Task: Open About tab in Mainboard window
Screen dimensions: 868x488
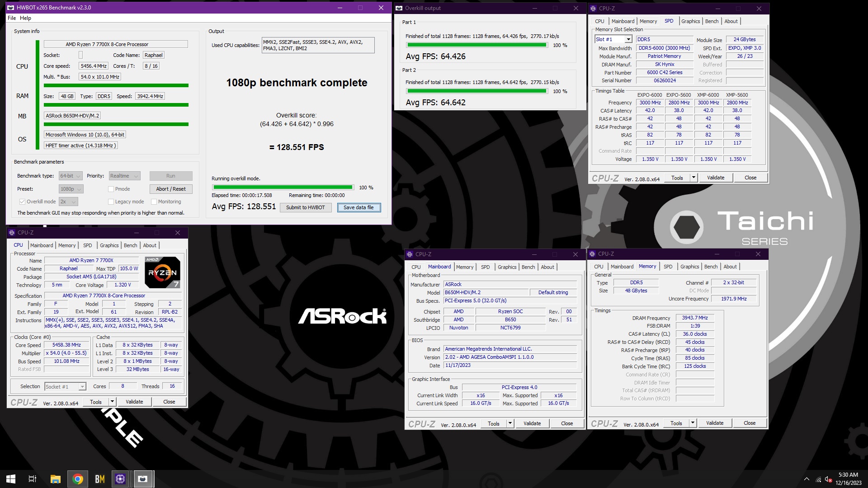Action: click(547, 267)
